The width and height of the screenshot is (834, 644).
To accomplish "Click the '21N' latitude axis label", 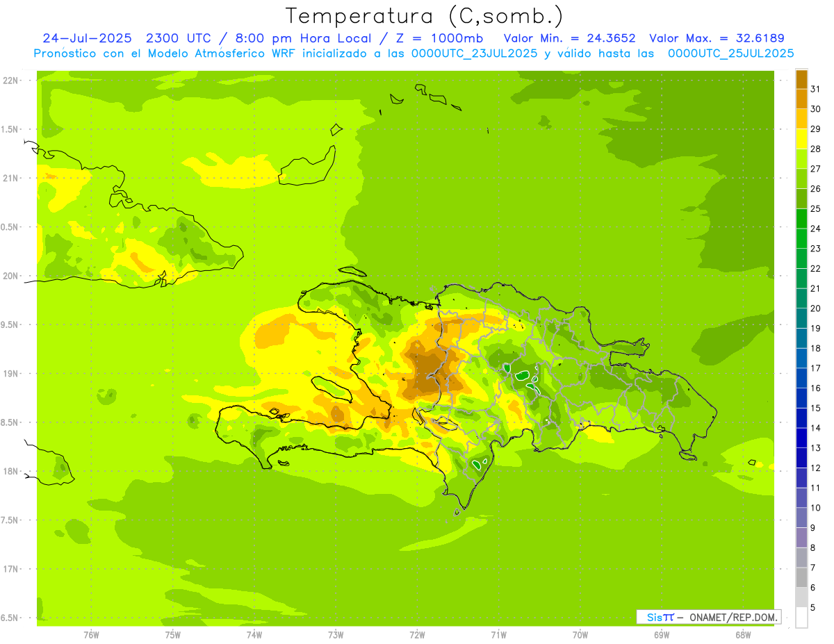I will [x=10, y=178].
